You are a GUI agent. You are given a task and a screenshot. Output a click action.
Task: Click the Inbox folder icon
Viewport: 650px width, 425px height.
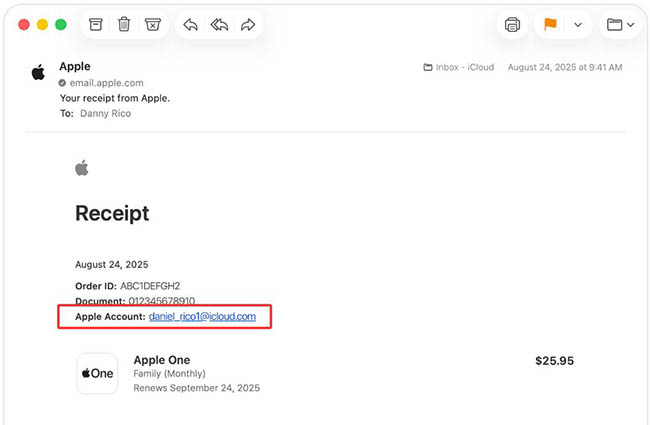(x=428, y=67)
